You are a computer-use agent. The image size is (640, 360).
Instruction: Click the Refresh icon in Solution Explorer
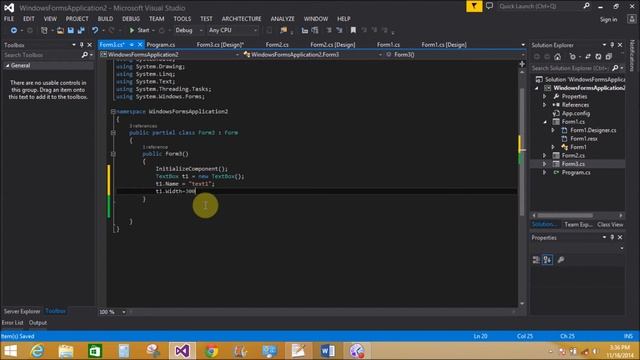point(598,57)
